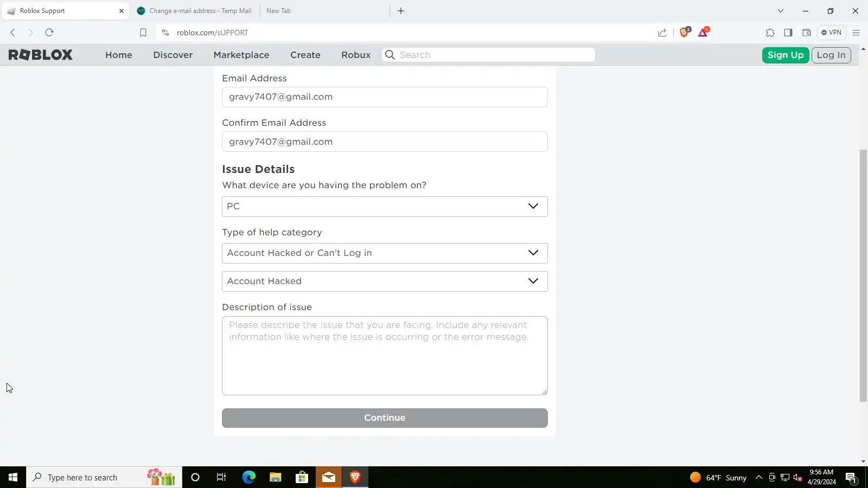Open Brave Wallet icon
The height and width of the screenshot is (488, 868).
click(x=807, y=33)
